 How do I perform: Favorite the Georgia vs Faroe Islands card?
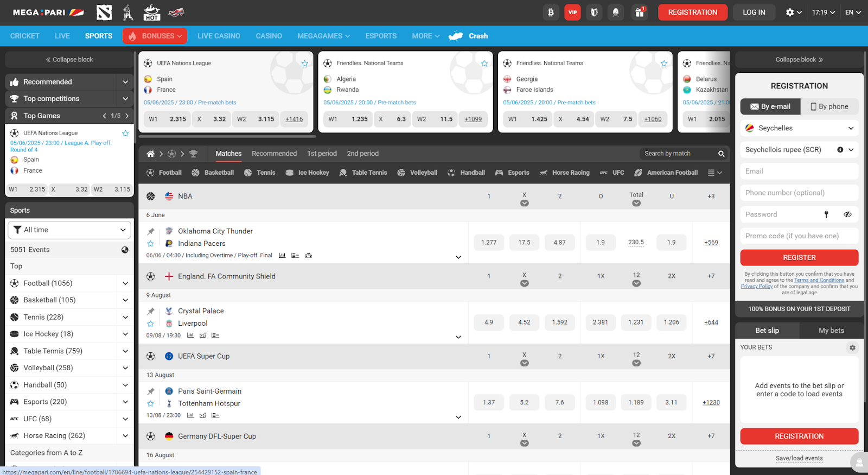click(x=664, y=64)
